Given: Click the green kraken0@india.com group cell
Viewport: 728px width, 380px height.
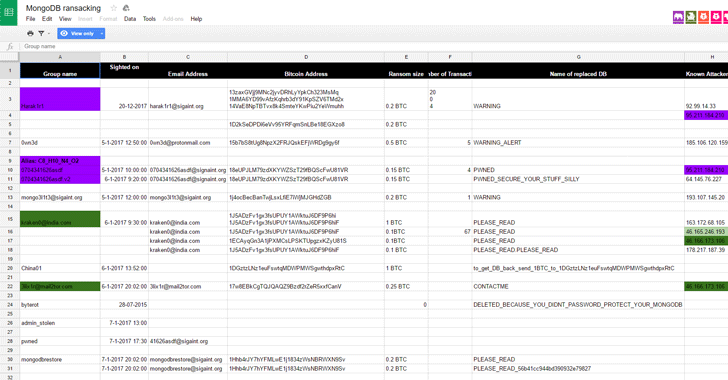Looking at the screenshot, I should coord(60,219).
